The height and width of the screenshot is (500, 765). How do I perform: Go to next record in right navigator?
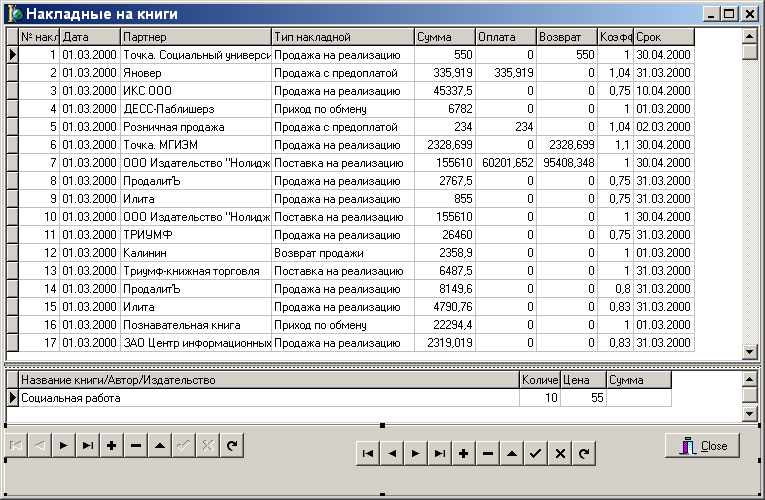(416, 454)
